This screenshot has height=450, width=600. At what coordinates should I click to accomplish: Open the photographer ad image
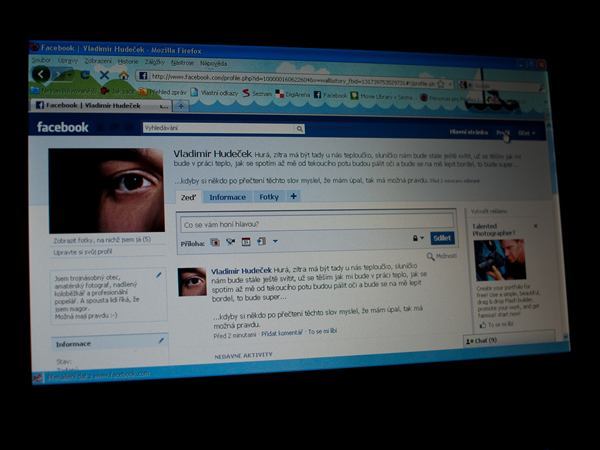click(x=500, y=260)
